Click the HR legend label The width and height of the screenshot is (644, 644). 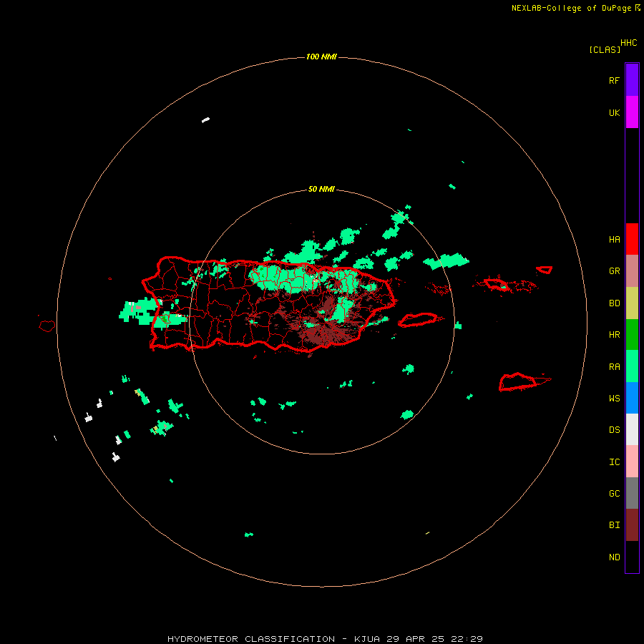point(614,335)
